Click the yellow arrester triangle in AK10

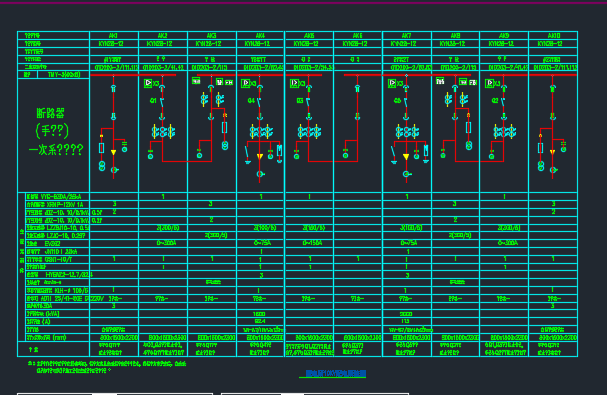(x=552, y=153)
